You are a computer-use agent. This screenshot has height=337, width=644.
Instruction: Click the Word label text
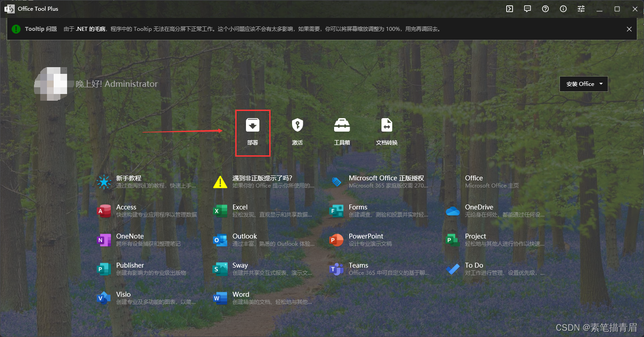pos(241,294)
